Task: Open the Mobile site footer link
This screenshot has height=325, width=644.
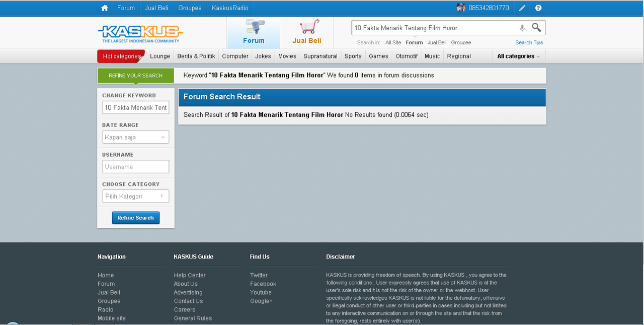Action: (112, 318)
